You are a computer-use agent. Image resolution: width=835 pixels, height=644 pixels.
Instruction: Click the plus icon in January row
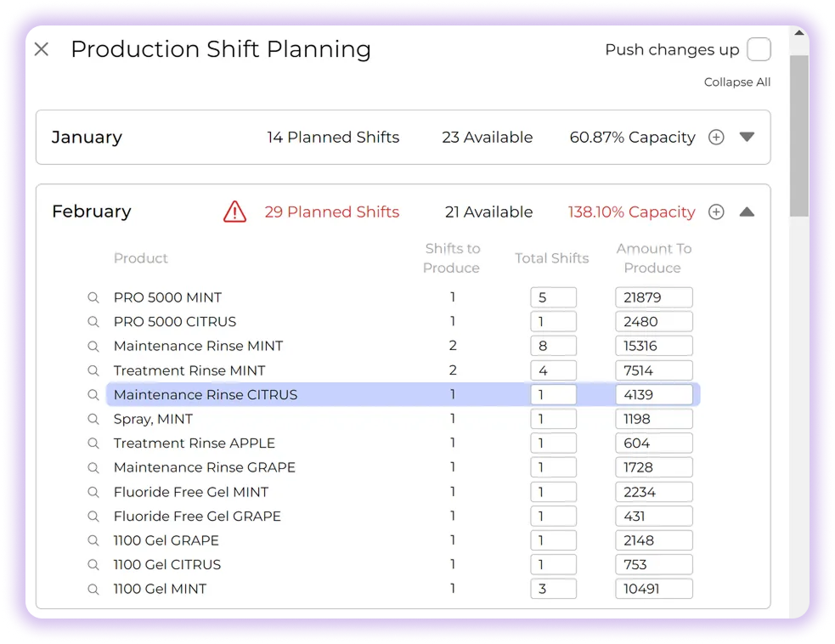point(716,138)
